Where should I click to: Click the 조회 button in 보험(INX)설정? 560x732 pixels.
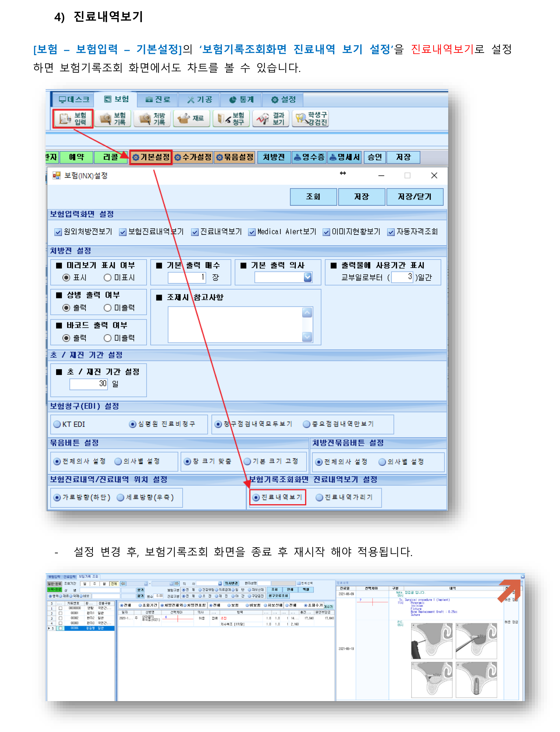(x=313, y=197)
